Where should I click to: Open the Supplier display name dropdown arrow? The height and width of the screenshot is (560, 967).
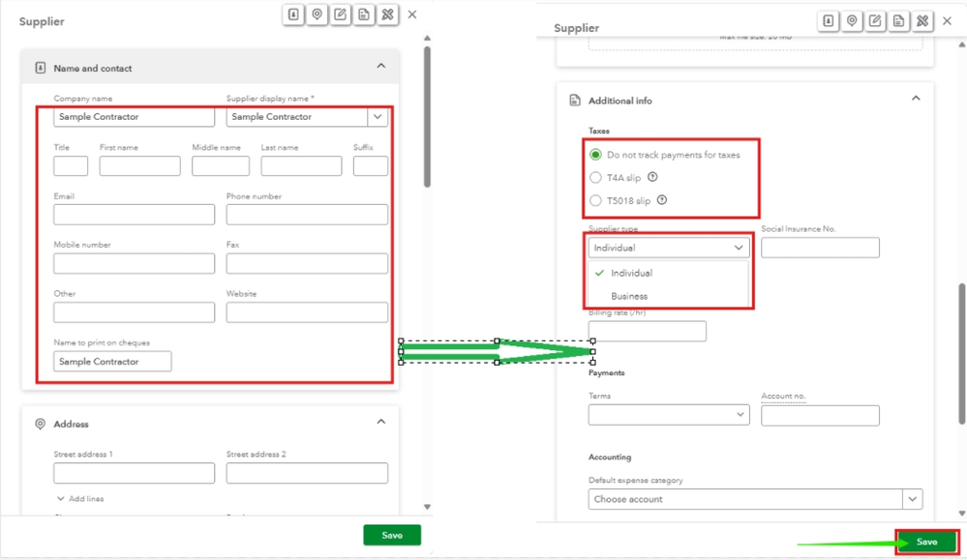378,116
